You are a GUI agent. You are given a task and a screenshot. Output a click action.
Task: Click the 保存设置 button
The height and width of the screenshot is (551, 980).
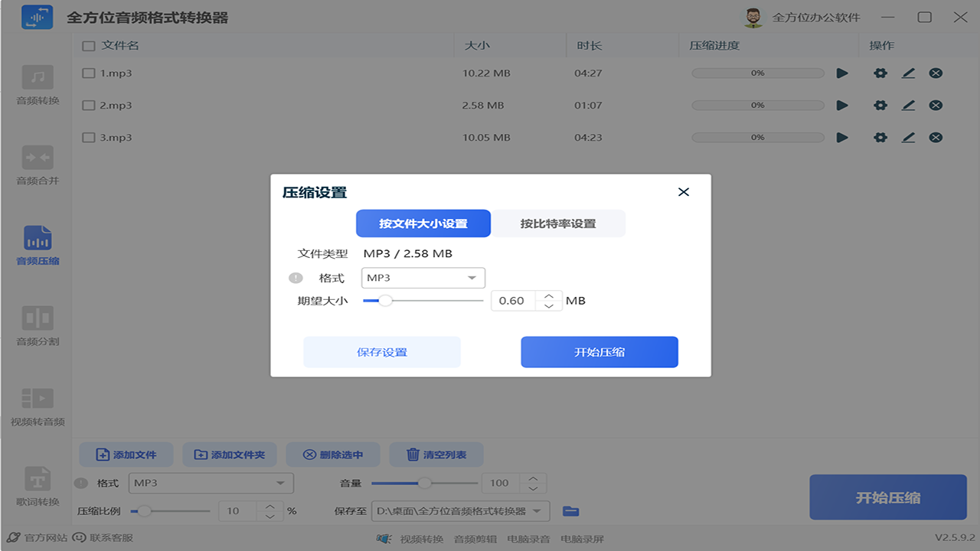[381, 351]
